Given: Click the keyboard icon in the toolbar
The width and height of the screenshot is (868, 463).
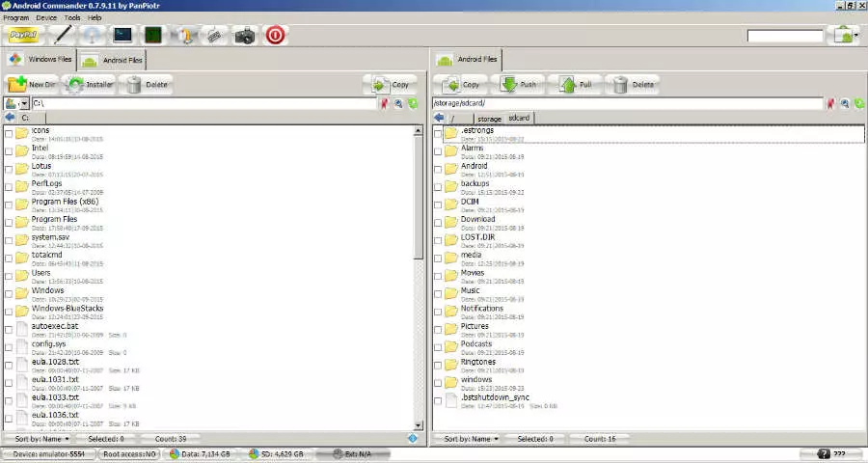Looking at the screenshot, I should pyautogui.click(x=214, y=36).
